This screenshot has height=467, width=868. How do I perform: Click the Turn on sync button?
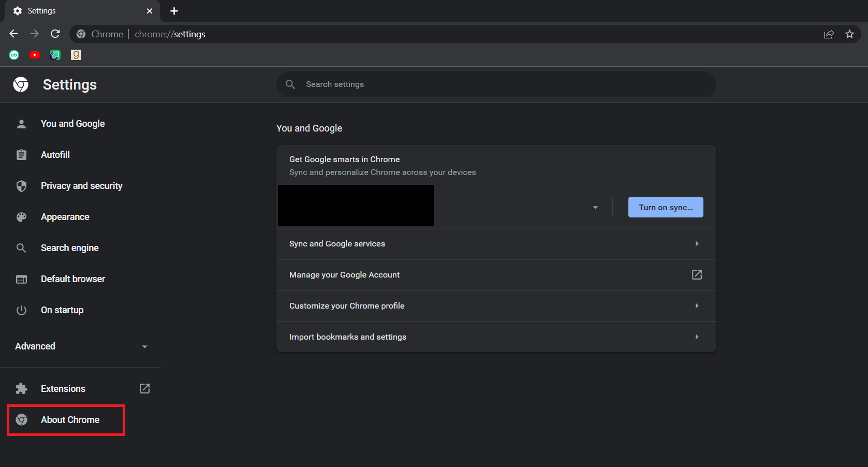click(666, 207)
